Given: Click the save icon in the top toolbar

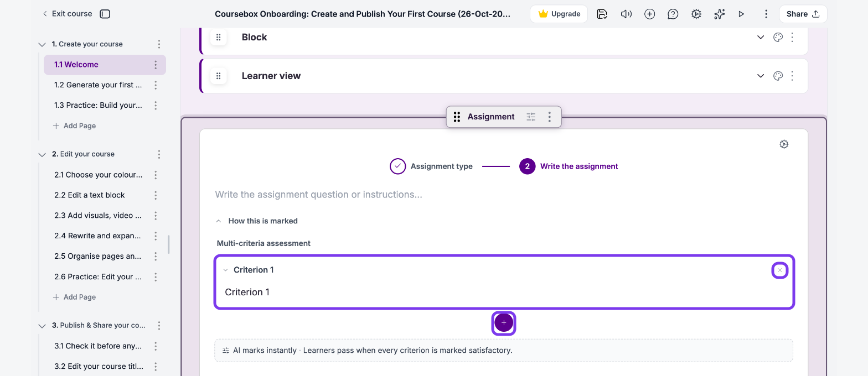Looking at the screenshot, I should (602, 14).
